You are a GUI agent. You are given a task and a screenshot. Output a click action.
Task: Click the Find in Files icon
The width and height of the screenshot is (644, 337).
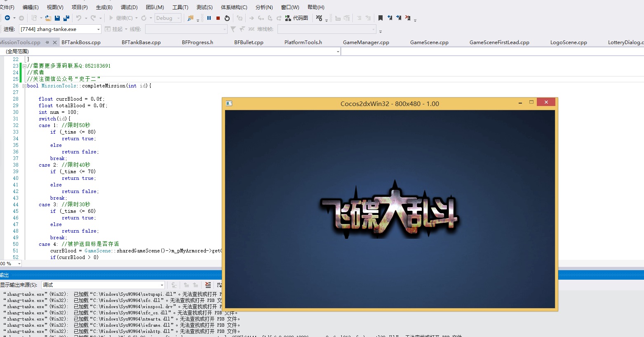tap(190, 18)
